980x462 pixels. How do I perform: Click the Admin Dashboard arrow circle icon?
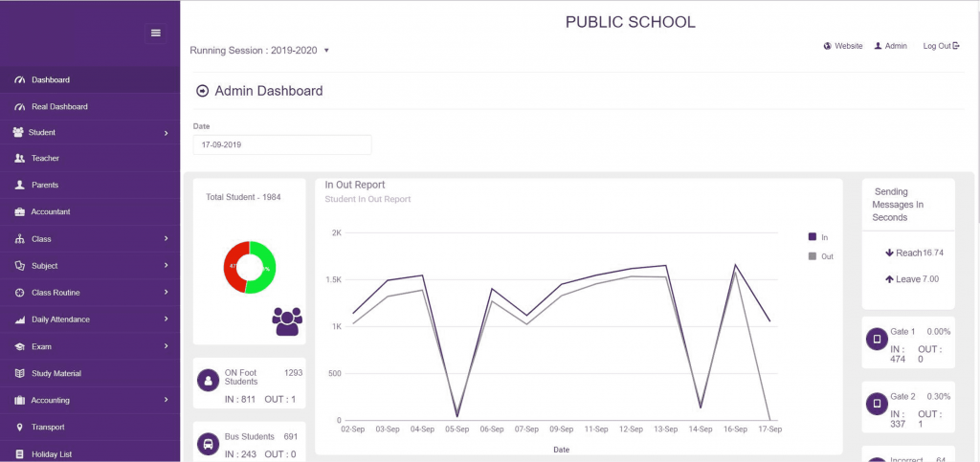coord(202,91)
